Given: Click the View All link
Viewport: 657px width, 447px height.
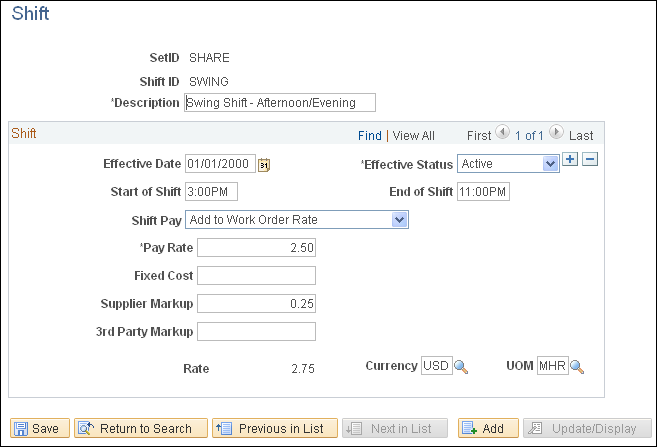Looking at the screenshot, I should click(413, 136).
